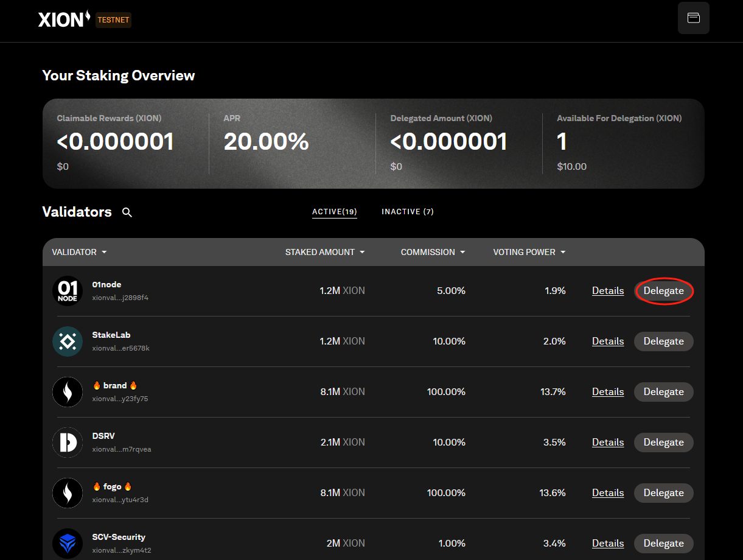Delegate to the SCV-Security validator
This screenshot has width=743, height=560.
point(664,544)
